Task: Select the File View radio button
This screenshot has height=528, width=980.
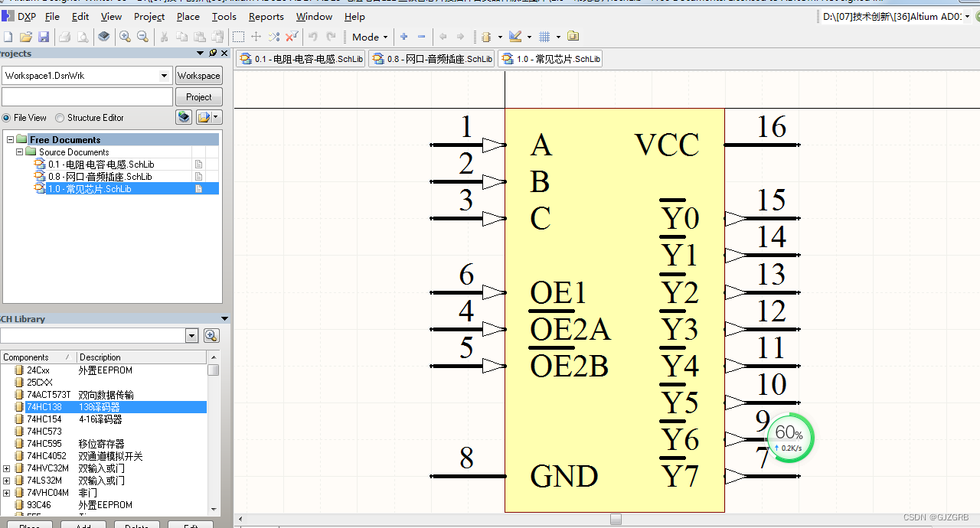Action: click(7, 118)
